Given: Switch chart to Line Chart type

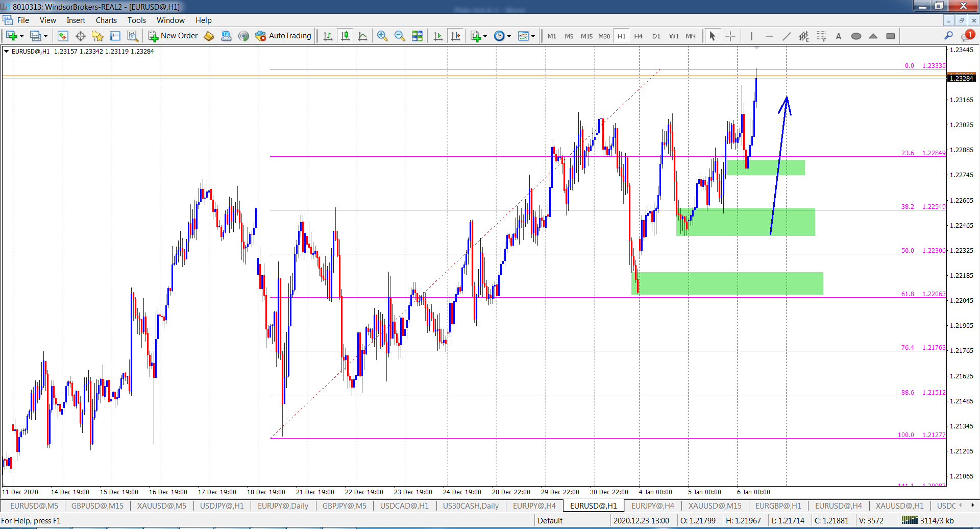Looking at the screenshot, I should [x=363, y=36].
